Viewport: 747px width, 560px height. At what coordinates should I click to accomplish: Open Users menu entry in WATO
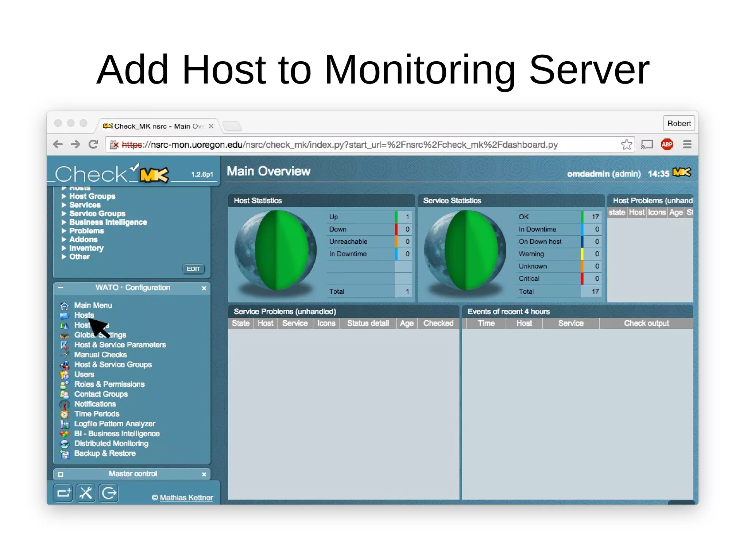click(x=84, y=374)
